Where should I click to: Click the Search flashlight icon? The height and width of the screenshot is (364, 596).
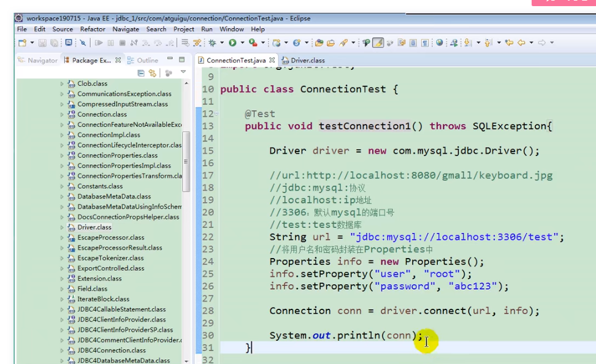click(x=343, y=43)
